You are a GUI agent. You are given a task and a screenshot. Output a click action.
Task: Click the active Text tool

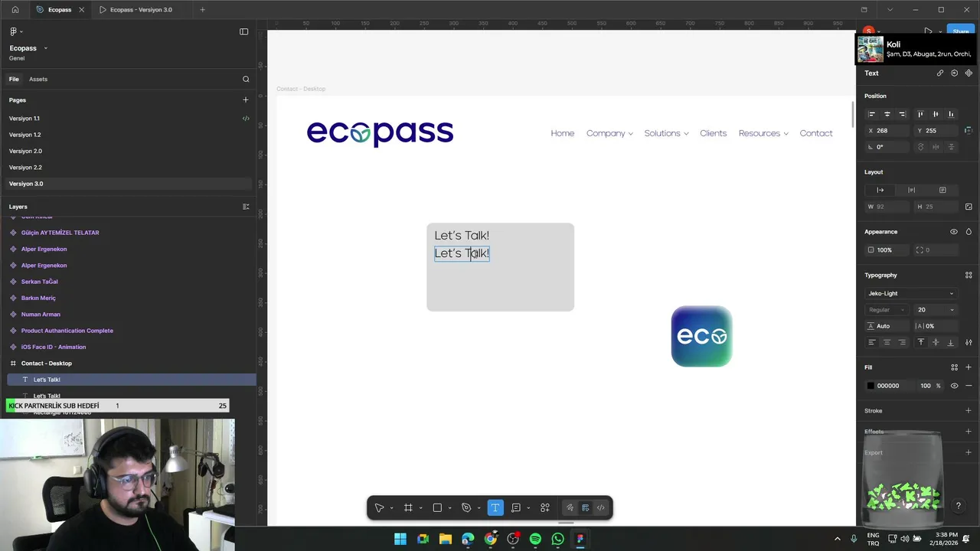point(495,507)
